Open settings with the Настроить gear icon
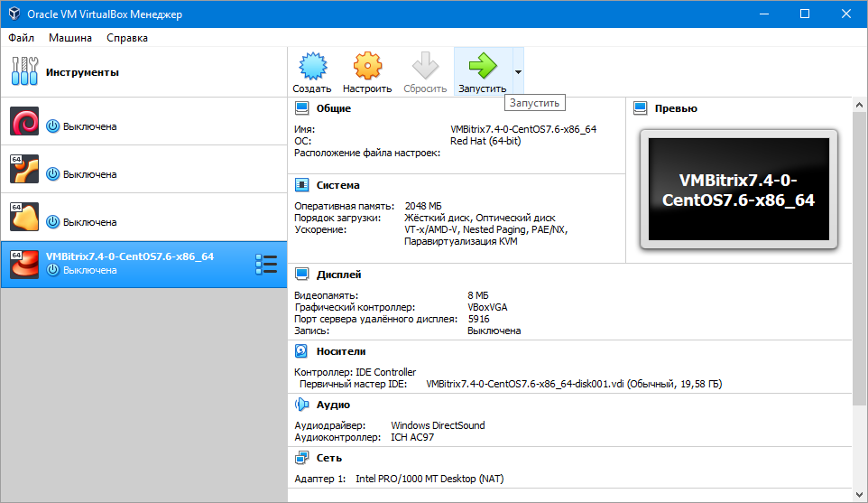Image resolution: width=868 pixels, height=503 pixels. [367, 67]
